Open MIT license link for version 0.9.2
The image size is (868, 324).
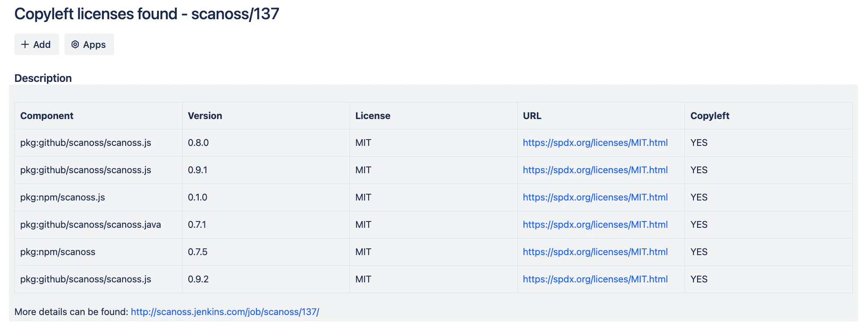[595, 279]
